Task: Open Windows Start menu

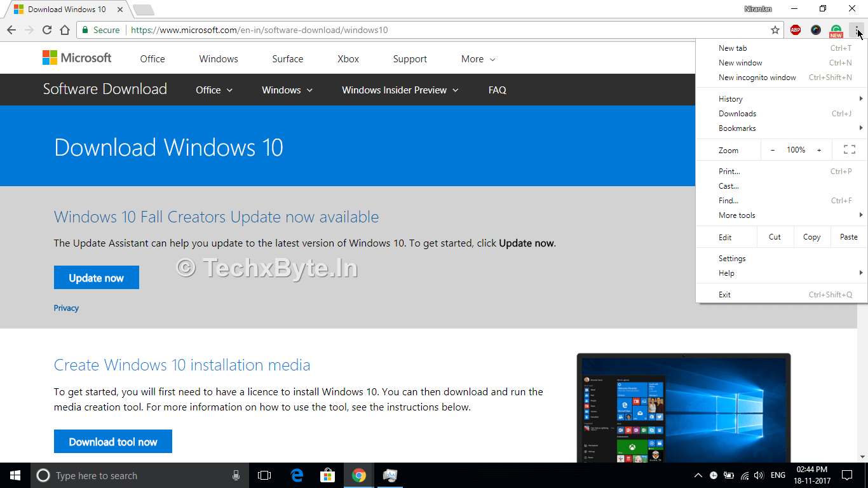Action: (15, 475)
